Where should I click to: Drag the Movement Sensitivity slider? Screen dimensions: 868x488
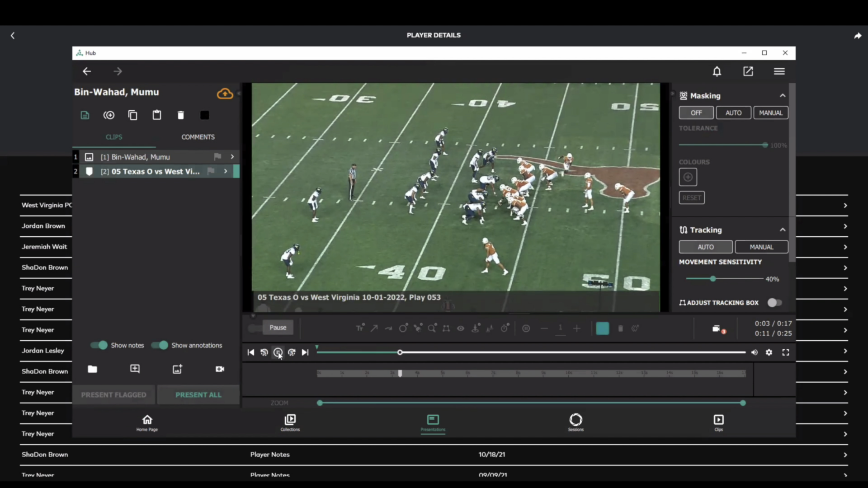(713, 278)
